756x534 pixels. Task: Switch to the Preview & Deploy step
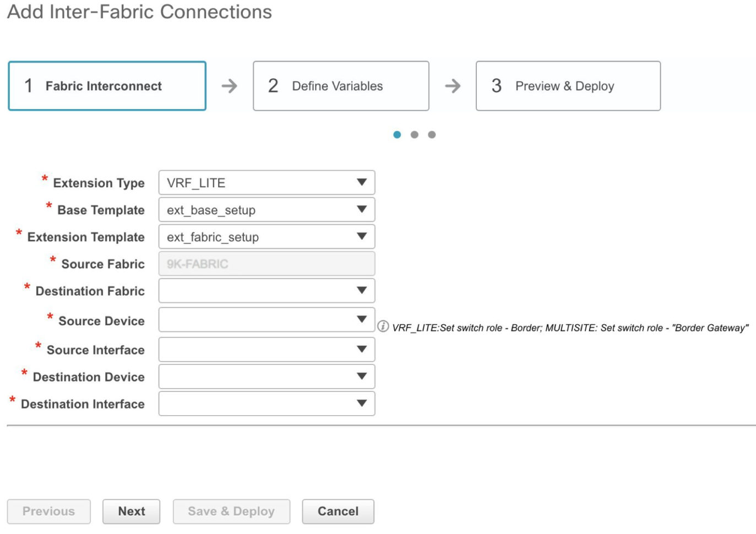tap(568, 86)
